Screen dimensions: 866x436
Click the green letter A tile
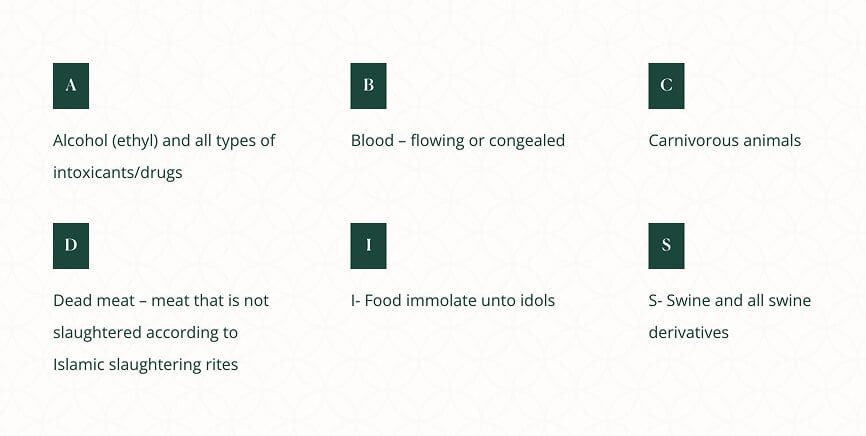coord(71,86)
